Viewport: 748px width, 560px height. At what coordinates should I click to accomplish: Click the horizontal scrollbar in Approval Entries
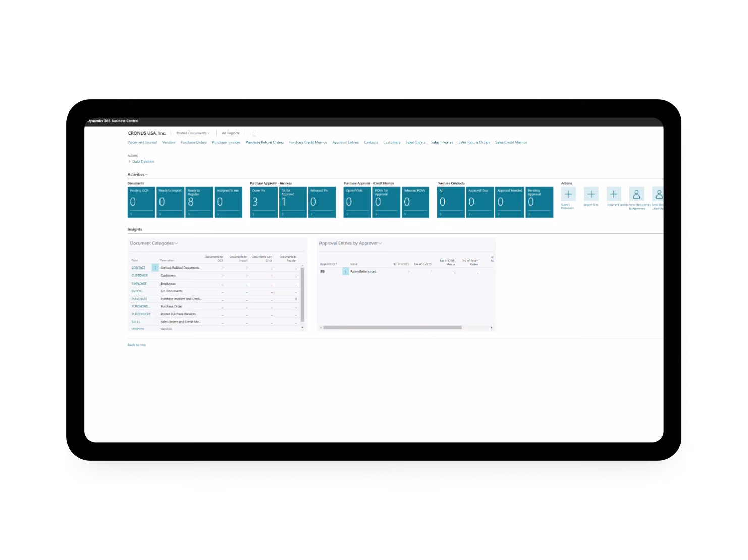point(392,328)
